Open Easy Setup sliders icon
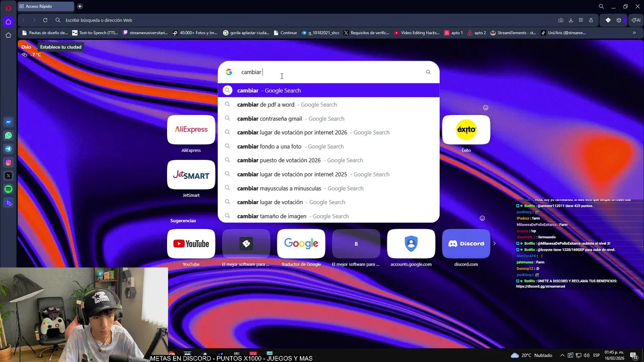Image resolution: width=644 pixels, height=362 pixels. [581, 20]
